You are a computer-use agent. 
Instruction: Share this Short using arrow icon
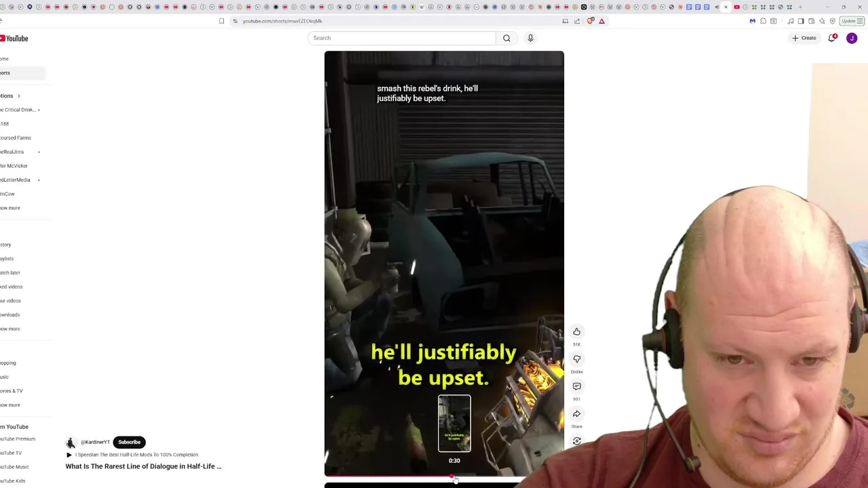click(x=576, y=413)
